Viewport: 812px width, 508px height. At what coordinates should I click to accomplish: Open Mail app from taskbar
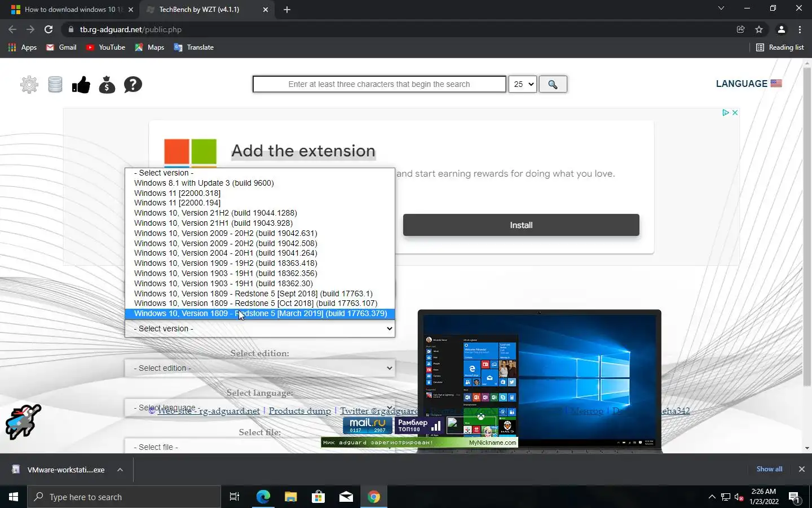pos(346,497)
